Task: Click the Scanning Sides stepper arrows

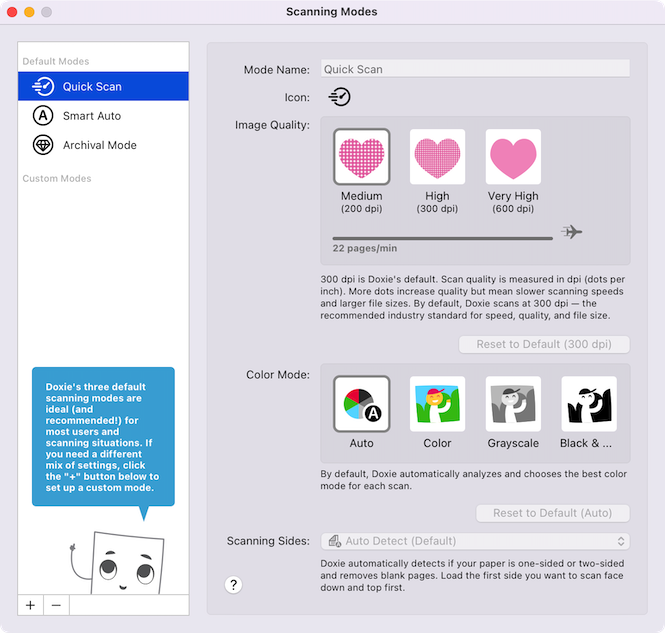Action: 621,541
